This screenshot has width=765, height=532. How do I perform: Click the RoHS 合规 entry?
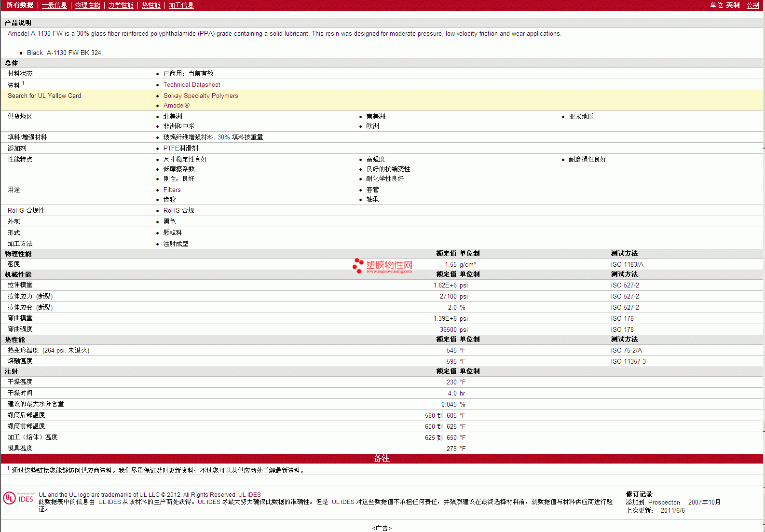pos(178,211)
